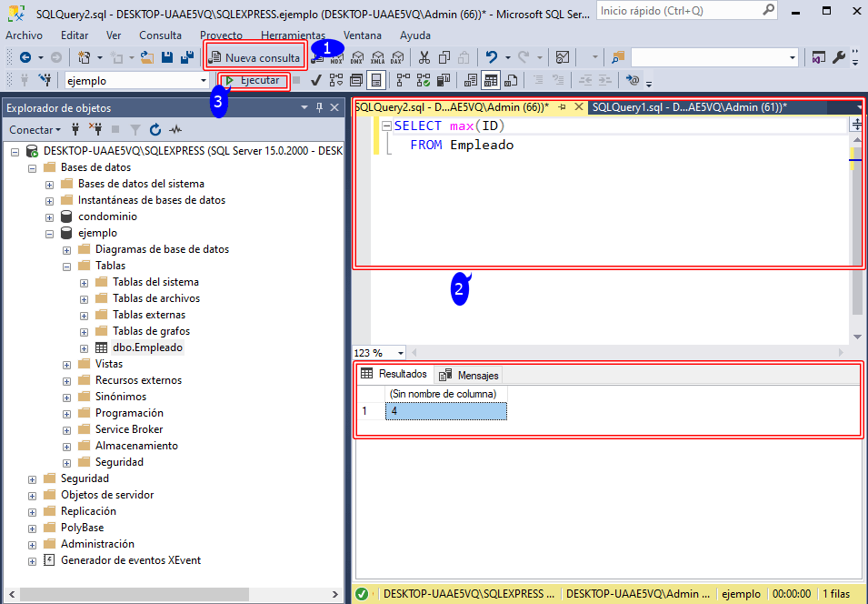This screenshot has height=604, width=868.
Task: Undo the last edit with the undo icon
Action: coord(491,56)
